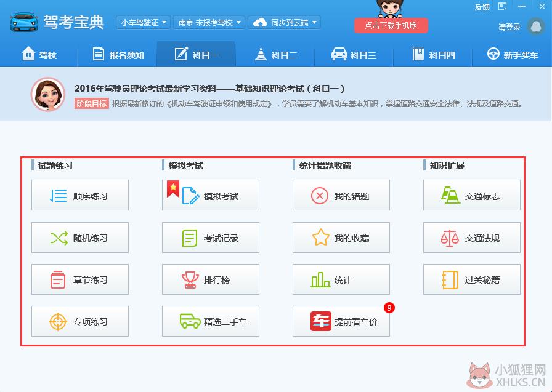Switch to the 科目三 tab
The image size is (552, 392).
[354, 55]
